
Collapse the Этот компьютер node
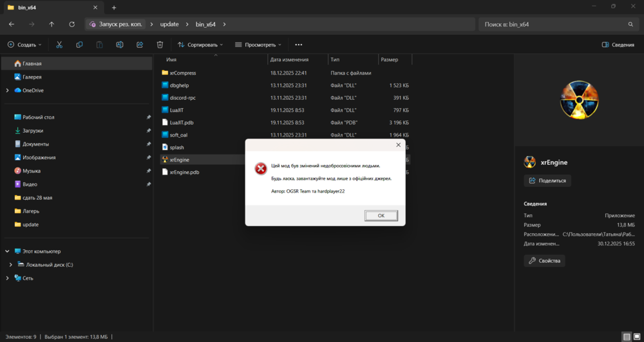click(x=7, y=251)
